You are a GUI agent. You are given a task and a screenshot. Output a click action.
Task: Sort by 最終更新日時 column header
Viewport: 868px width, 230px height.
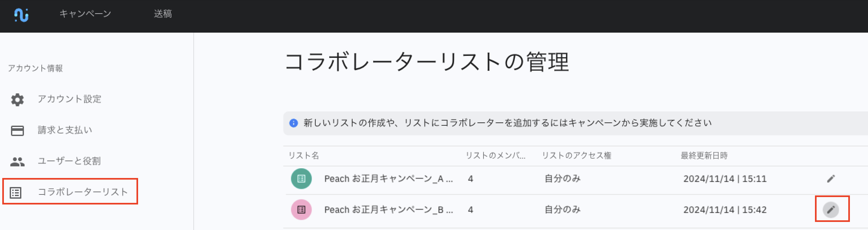(x=704, y=156)
